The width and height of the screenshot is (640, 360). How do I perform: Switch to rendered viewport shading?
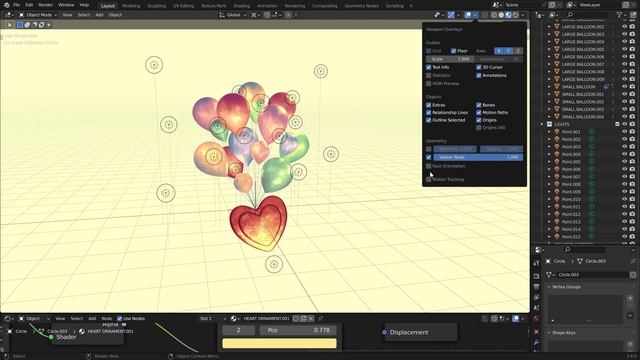(516, 15)
